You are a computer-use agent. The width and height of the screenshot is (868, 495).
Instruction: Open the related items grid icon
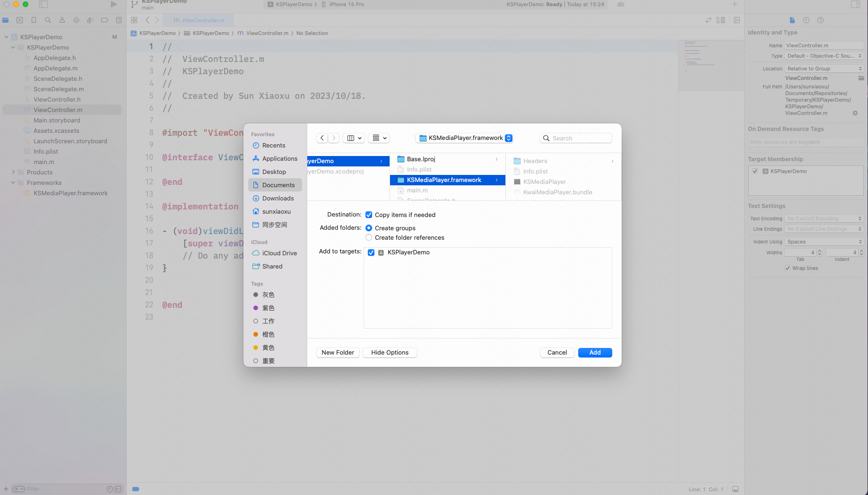134,20
